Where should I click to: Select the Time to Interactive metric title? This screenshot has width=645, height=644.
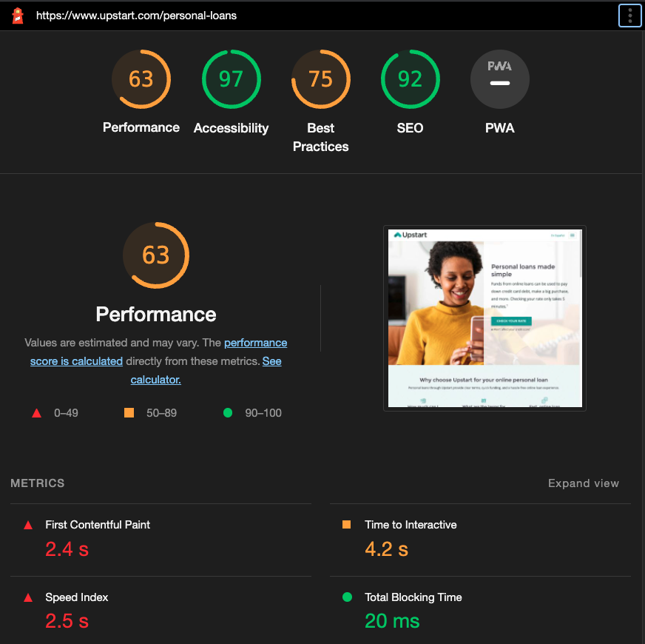(x=411, y=525)
